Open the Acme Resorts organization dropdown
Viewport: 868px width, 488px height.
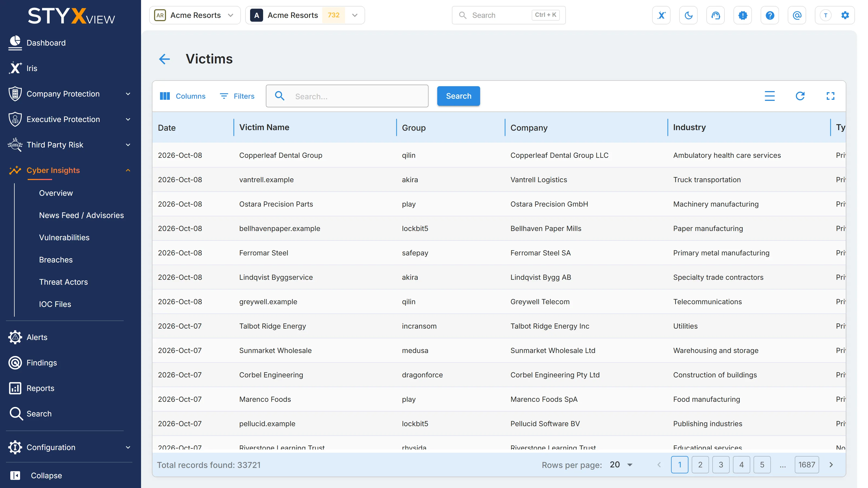(x=195, y=15)
